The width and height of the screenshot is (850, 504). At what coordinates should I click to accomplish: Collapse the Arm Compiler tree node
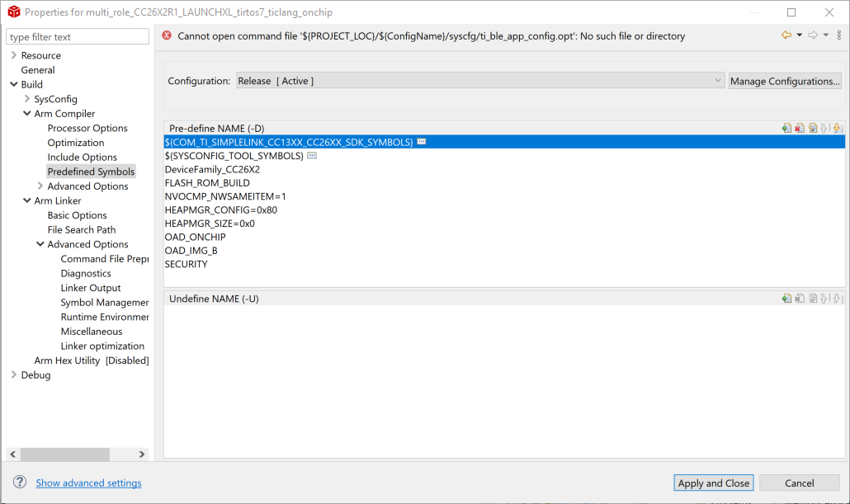click(26, 114)
